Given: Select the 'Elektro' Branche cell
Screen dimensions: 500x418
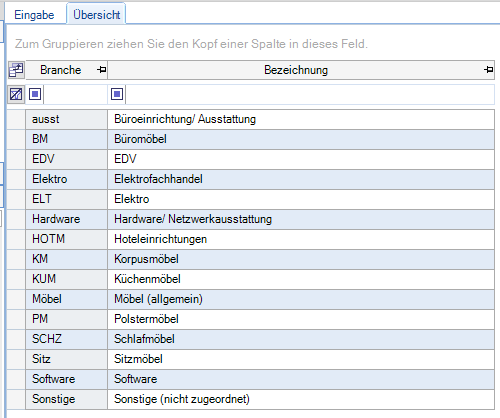Looking at the screenshot, I should 67,179.
